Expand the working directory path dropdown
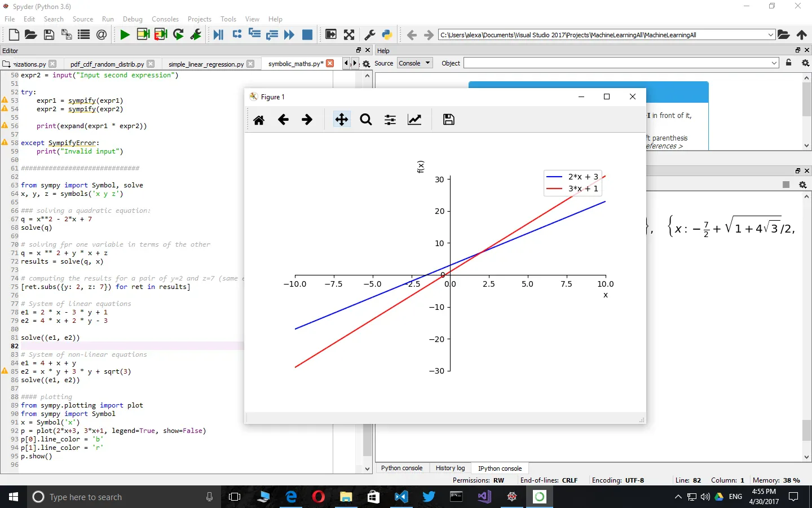 tap(771, 35)
